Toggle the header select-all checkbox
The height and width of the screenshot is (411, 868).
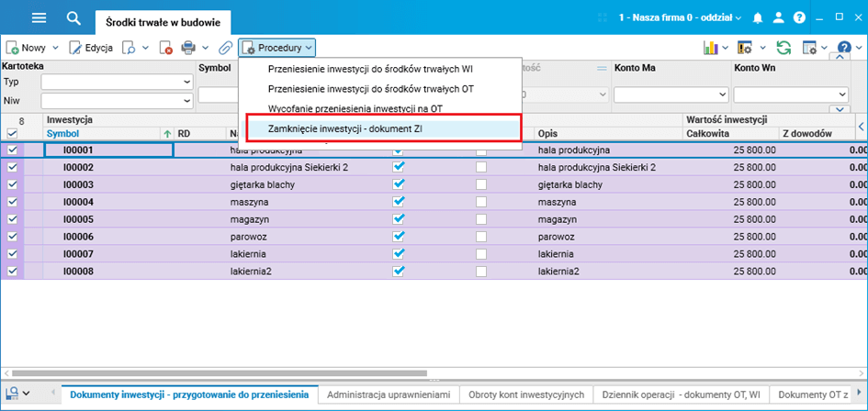pyautogui.click(x=12, y=133)
